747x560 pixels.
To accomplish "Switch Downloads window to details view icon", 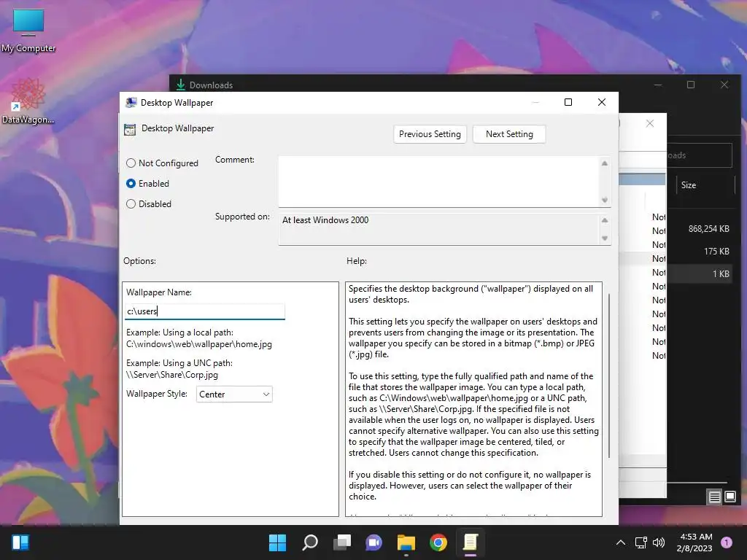I will click(715, 497).
